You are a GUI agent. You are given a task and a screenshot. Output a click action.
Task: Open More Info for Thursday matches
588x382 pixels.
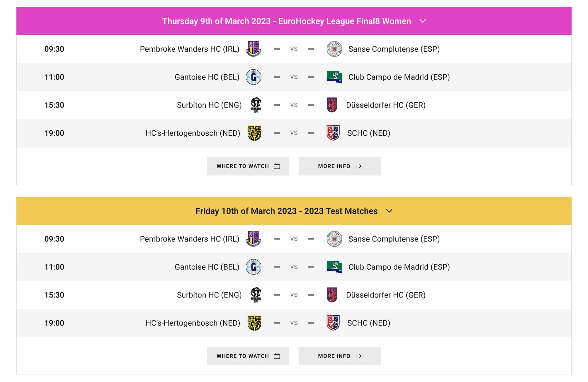(x=339, y=166)
